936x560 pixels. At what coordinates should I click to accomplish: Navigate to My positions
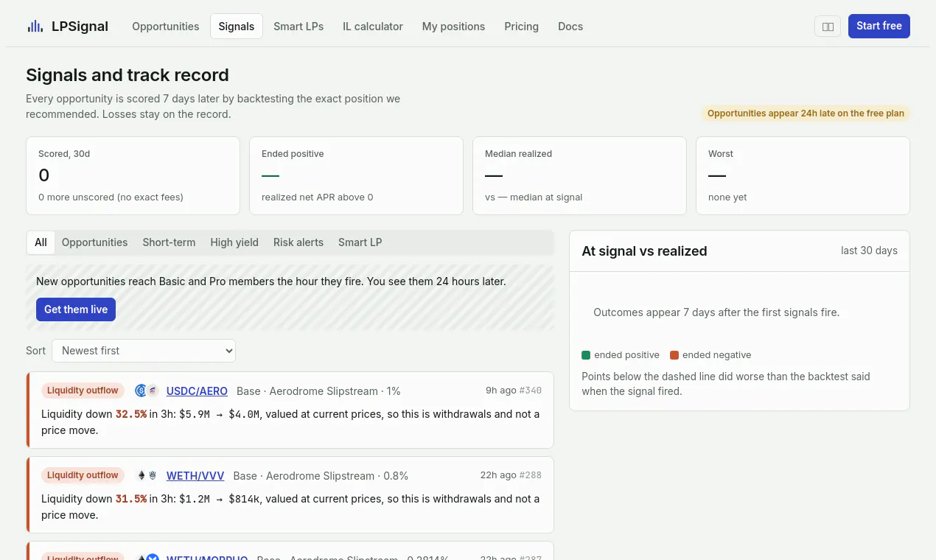tap(453, 27)
